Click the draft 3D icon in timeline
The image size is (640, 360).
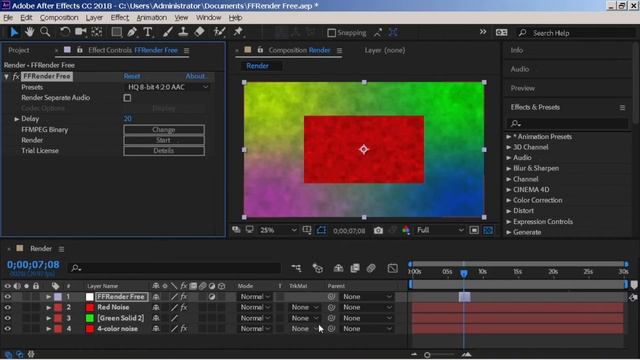318,268
